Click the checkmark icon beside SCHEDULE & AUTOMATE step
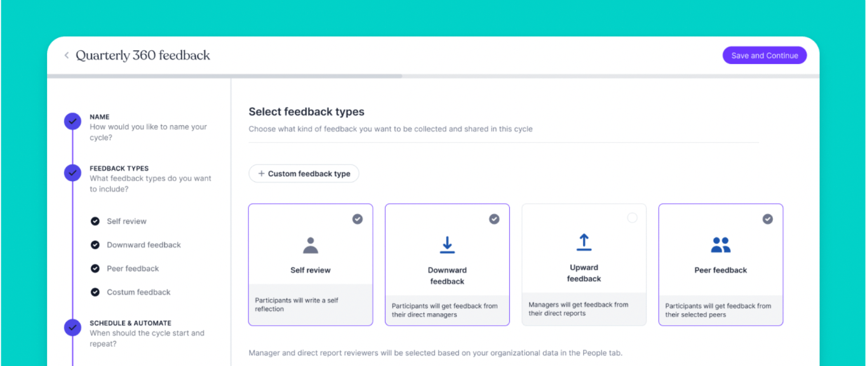868x366 pixels. point(72,328)
